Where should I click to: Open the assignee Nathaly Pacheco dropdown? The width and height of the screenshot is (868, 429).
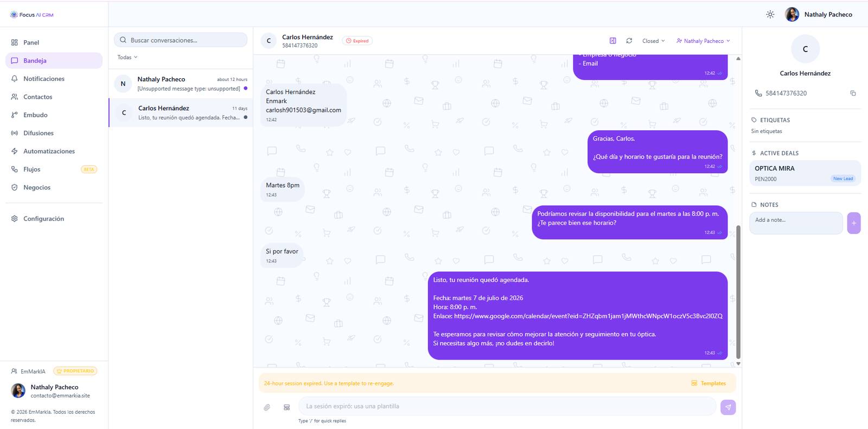click(703, 41)
